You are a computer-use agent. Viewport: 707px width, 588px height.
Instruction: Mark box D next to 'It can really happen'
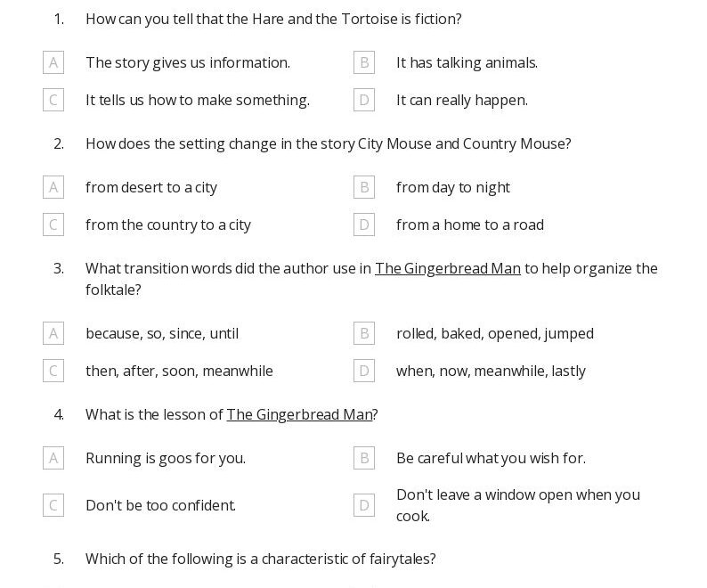[x=363, y=100]
